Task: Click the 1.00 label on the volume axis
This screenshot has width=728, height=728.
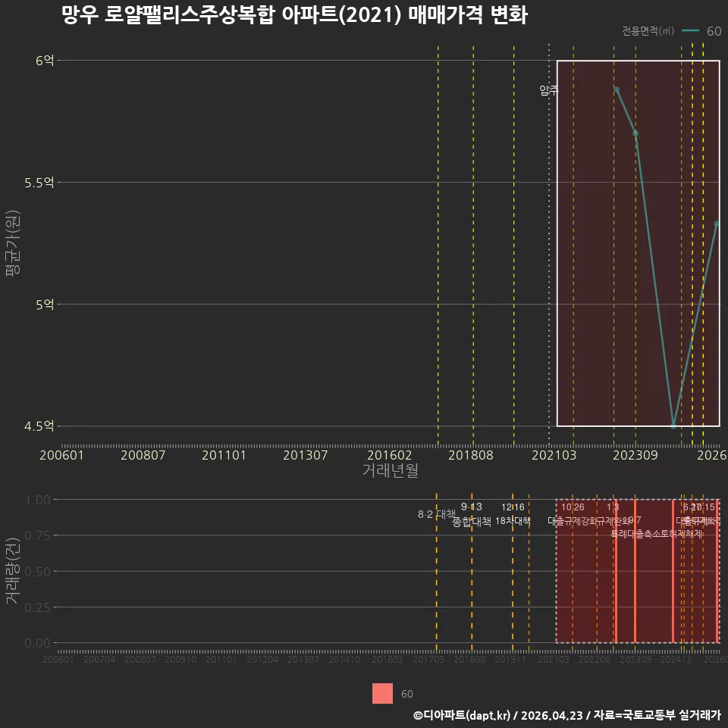Action: (x=37, y=500)
